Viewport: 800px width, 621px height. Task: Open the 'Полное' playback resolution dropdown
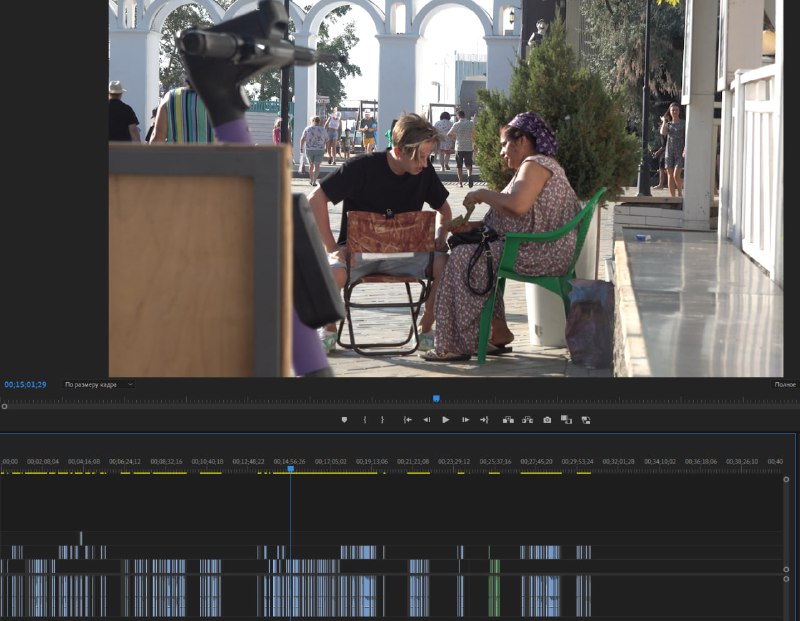[784, 385]
